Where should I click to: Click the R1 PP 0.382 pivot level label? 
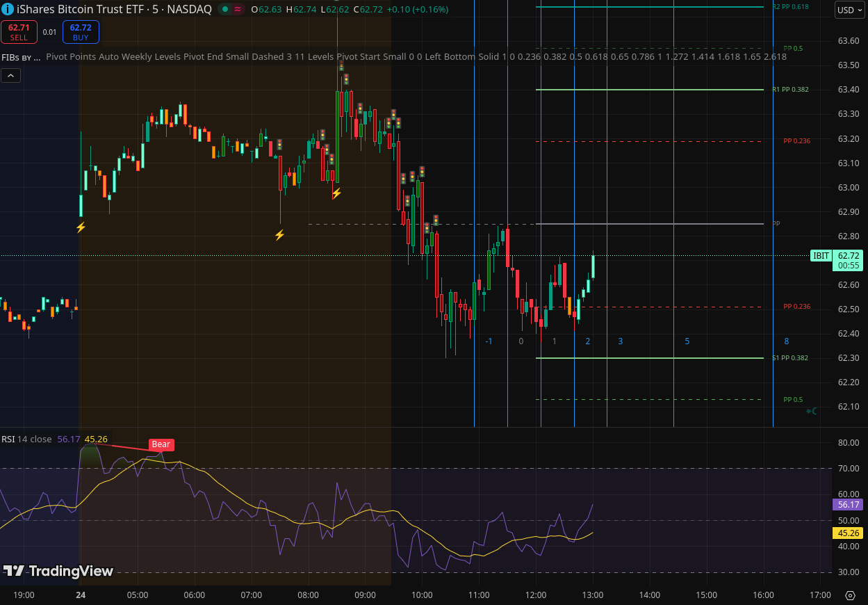tap(791, 89)
